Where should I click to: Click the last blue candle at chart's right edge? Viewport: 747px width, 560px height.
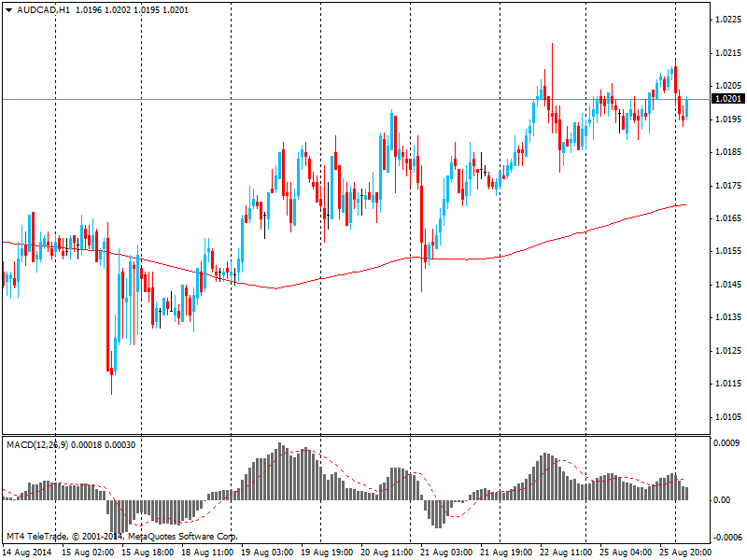tap(687, 107)
